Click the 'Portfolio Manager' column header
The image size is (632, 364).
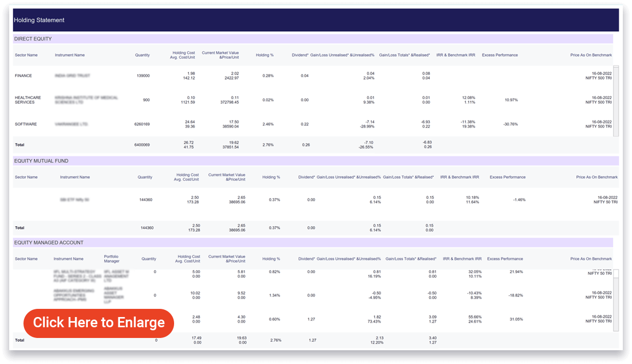click(111, 259)
